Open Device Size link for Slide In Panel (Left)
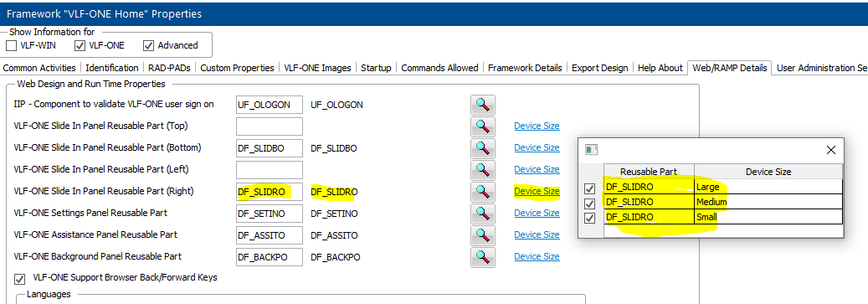Image resolution: width=868 pixels, height=304 pixels. click(x=537, y=169)
